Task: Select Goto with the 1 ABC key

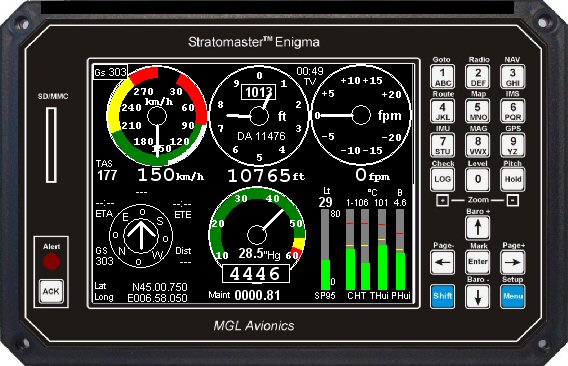Action: point(443,76)
